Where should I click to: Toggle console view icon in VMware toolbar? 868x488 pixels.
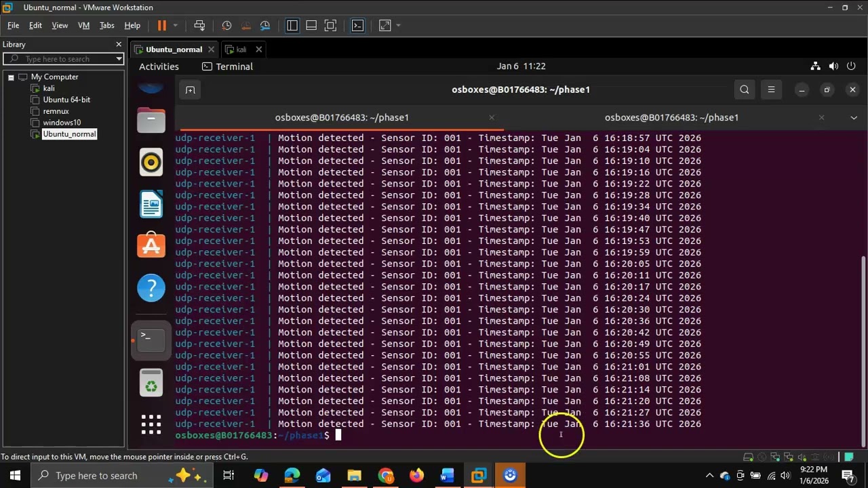[357, 26]
